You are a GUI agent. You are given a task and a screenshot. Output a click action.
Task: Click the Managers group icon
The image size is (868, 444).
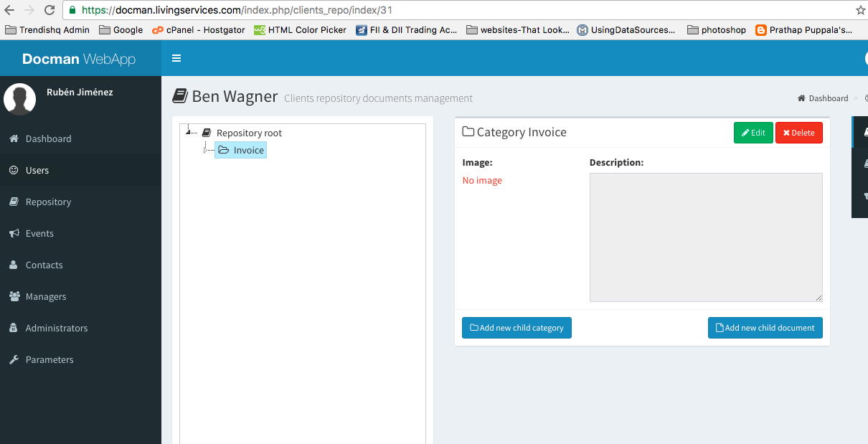click(14, 296)
